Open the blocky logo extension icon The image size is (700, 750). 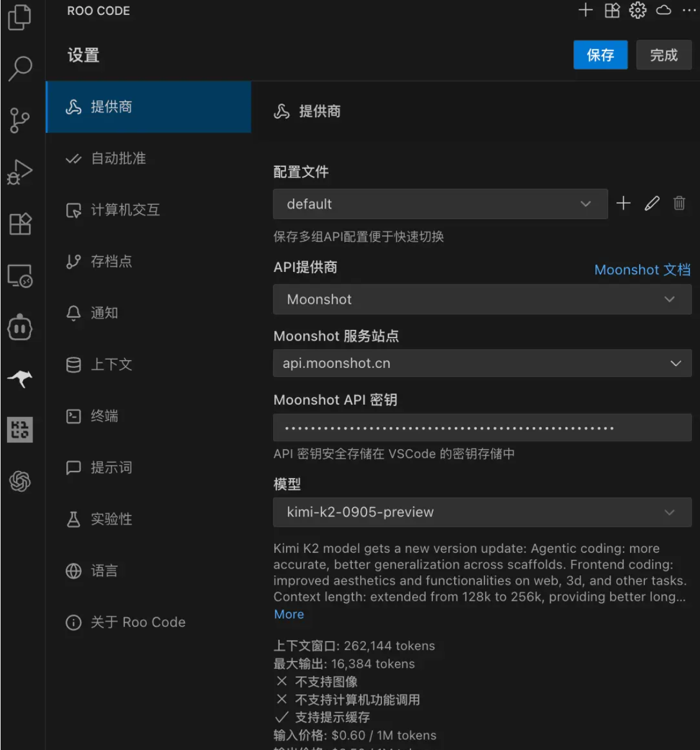point(20,430)
